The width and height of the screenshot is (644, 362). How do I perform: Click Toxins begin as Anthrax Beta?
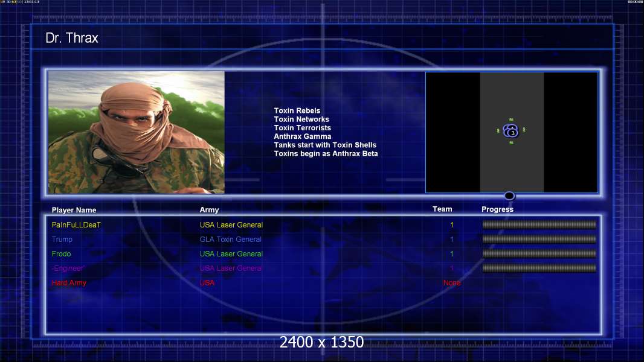click(326, 154)
